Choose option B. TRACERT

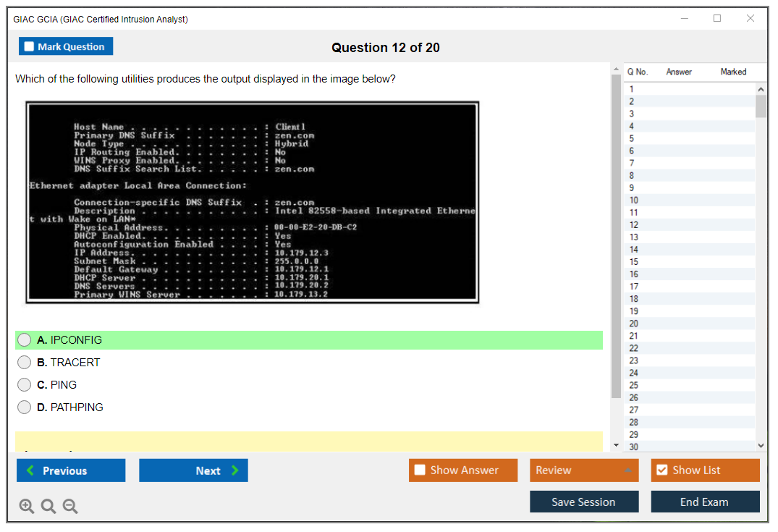pos(25,363)
